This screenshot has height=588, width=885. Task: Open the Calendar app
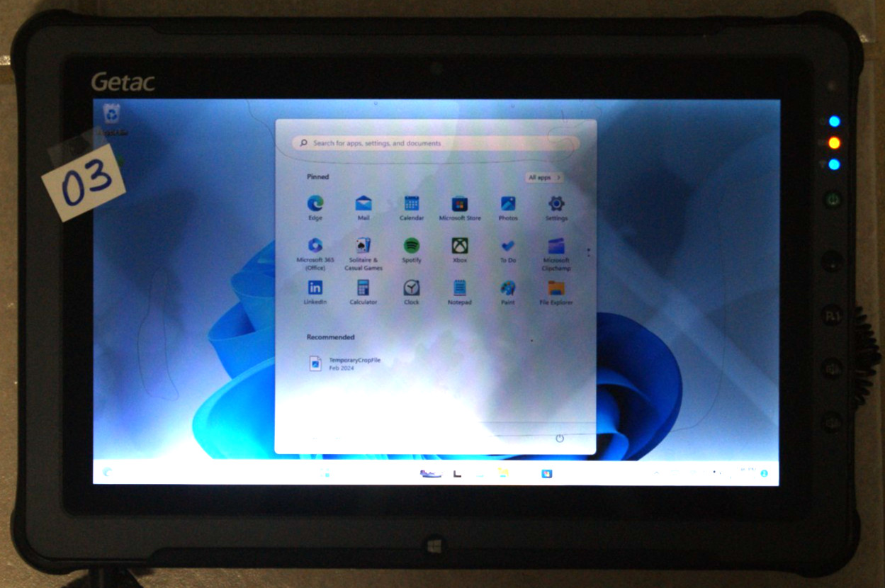point(412,208)
